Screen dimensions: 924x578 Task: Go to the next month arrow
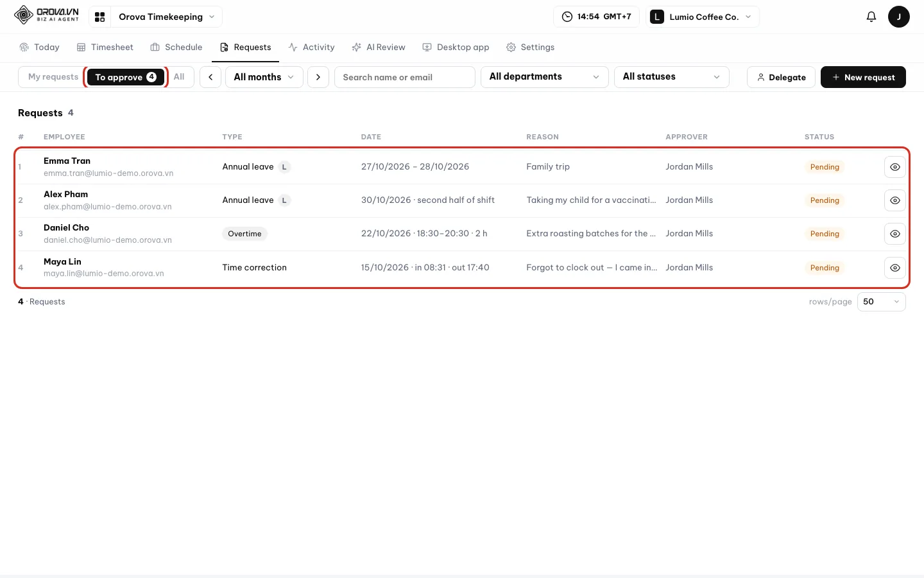[x=318, y=77]
